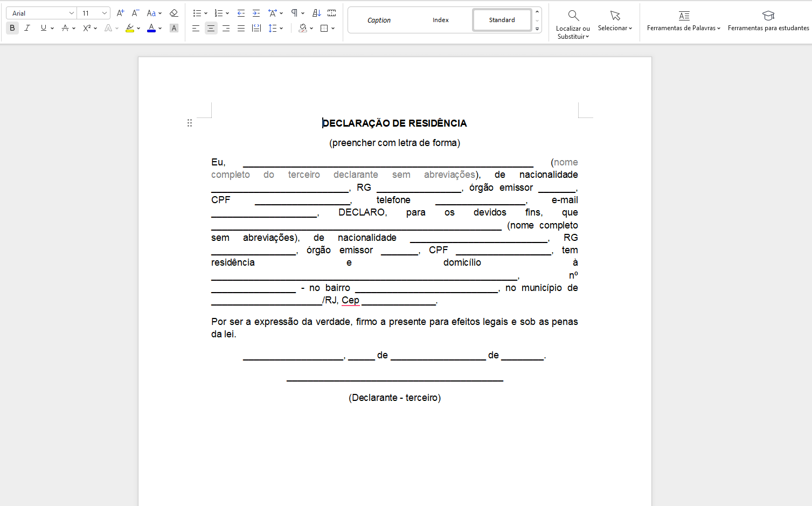Expand bullet list style dropdown arrow
812x506 pixels.
(x=206, y=13)
